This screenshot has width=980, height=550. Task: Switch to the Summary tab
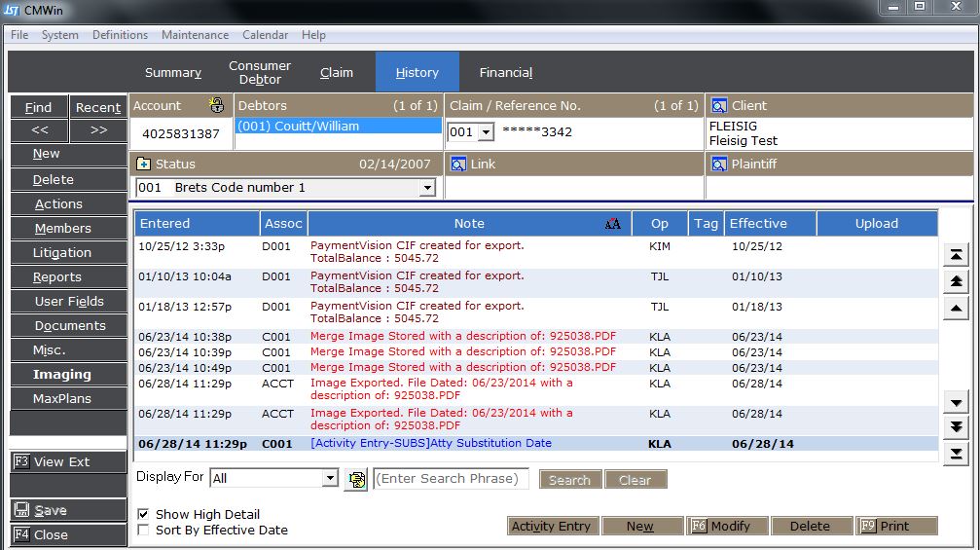(x=173, y=72)
